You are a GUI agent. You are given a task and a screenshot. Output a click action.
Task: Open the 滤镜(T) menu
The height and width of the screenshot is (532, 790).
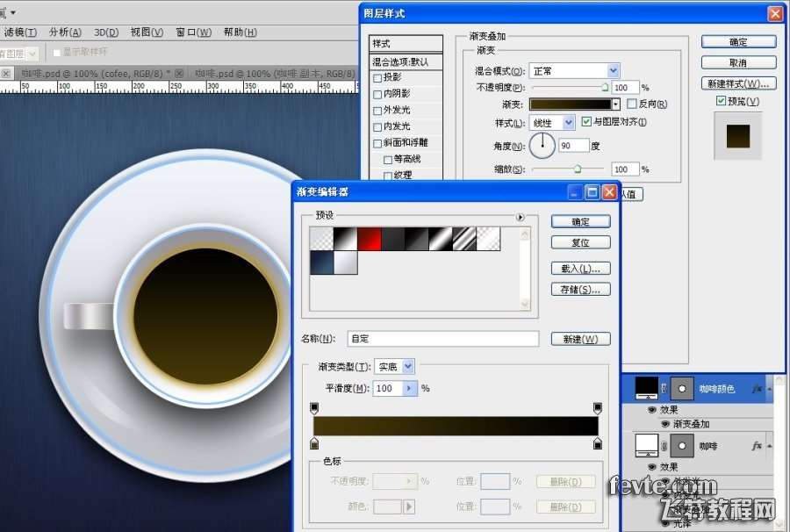(x=20, y=32)
